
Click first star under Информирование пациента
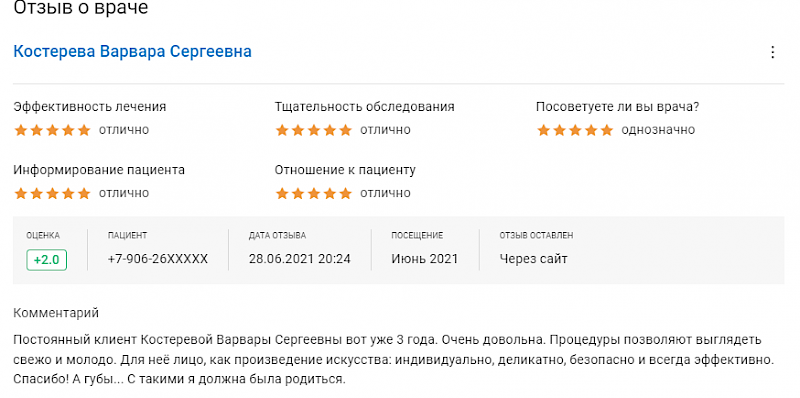tap(20, 194)
